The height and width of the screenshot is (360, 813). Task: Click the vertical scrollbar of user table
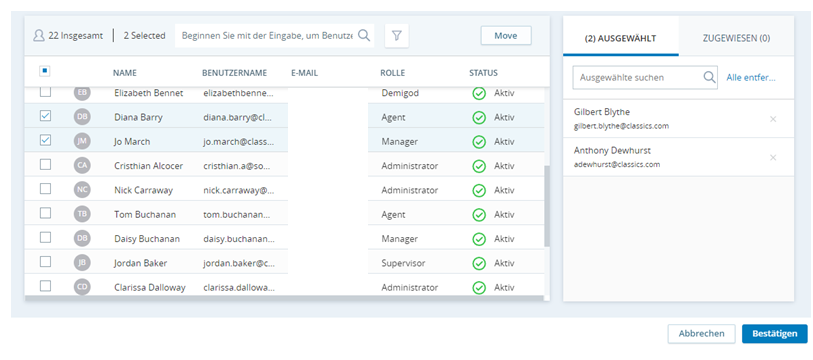coord(546,206)
